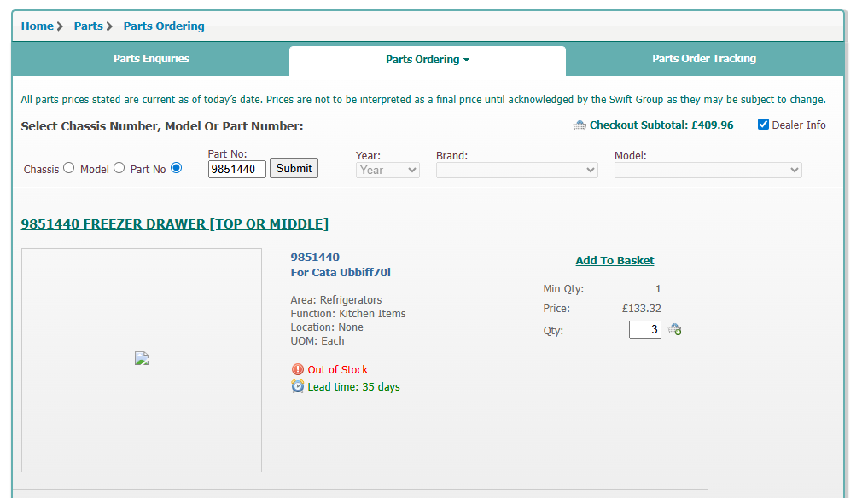Select the Chassis radio button
Screen dimensions: 868x498
(68, 168)
